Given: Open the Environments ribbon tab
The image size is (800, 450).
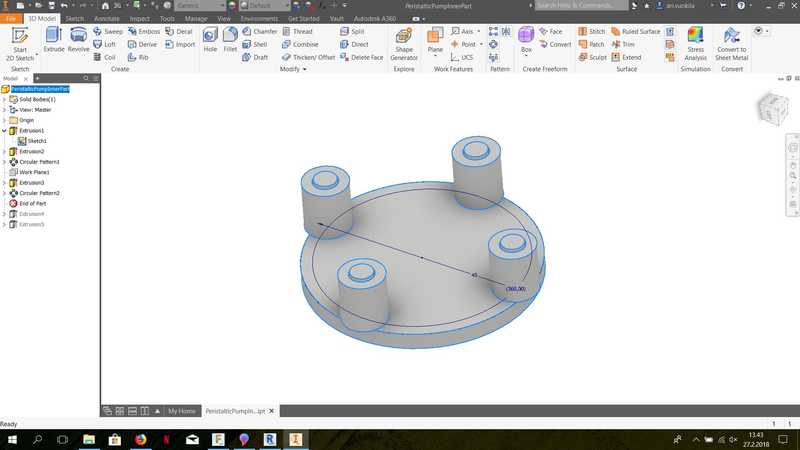Looking at the screenshot, I should click(x=259, y=18).
